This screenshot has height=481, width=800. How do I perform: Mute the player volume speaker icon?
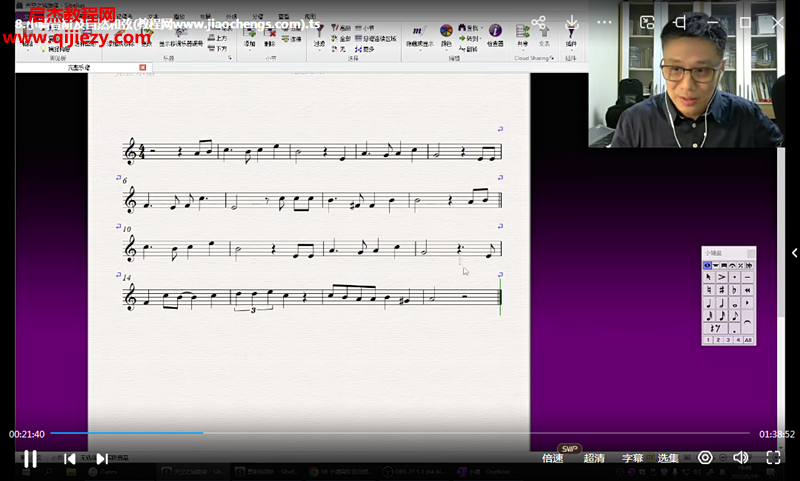pyautogui.click(x=740, y=458)
